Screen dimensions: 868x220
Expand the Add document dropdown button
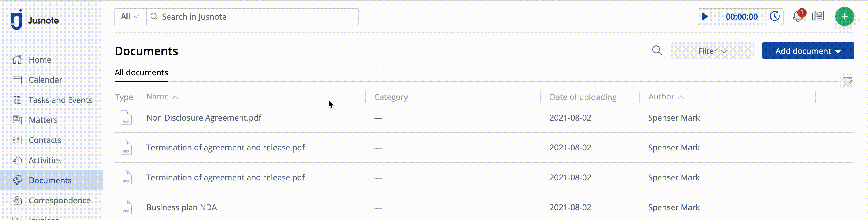coord(808,51)
